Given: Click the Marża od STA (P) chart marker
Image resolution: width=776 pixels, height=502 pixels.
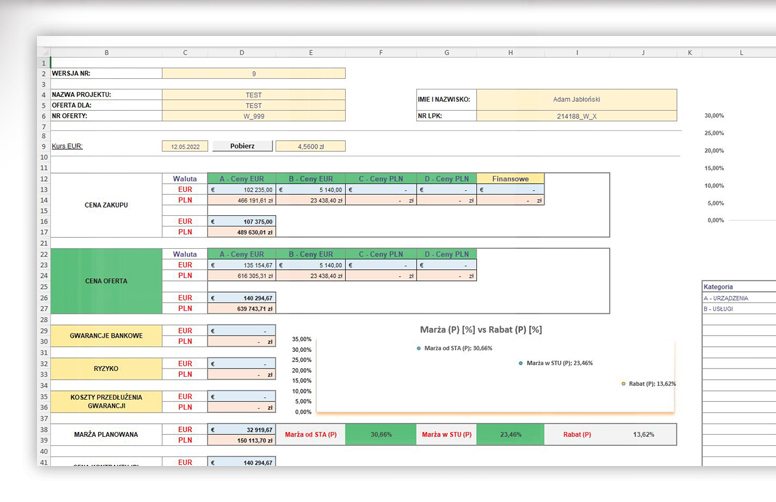Looking at the screenshot, I should point(419,349).
